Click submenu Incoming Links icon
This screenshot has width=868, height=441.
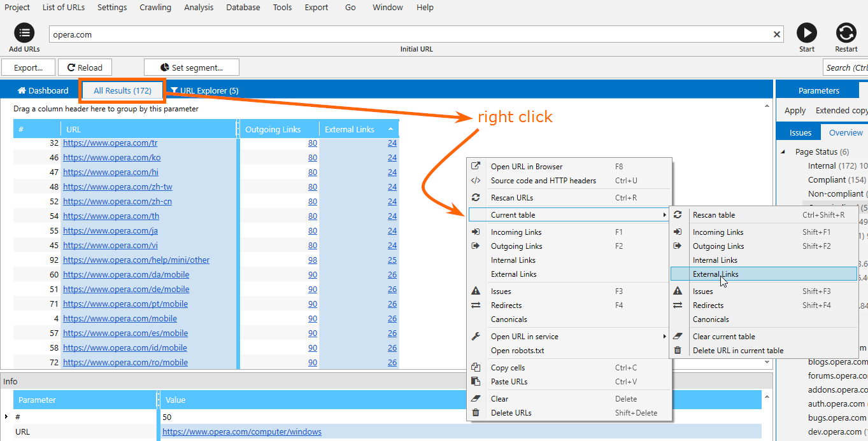(678, 232)
